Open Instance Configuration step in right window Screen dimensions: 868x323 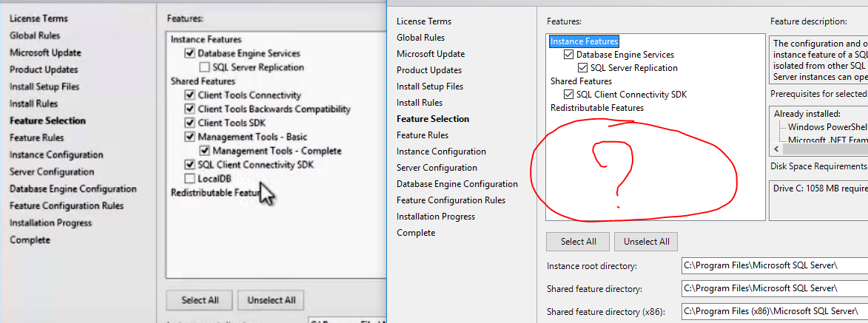point(441,152)
